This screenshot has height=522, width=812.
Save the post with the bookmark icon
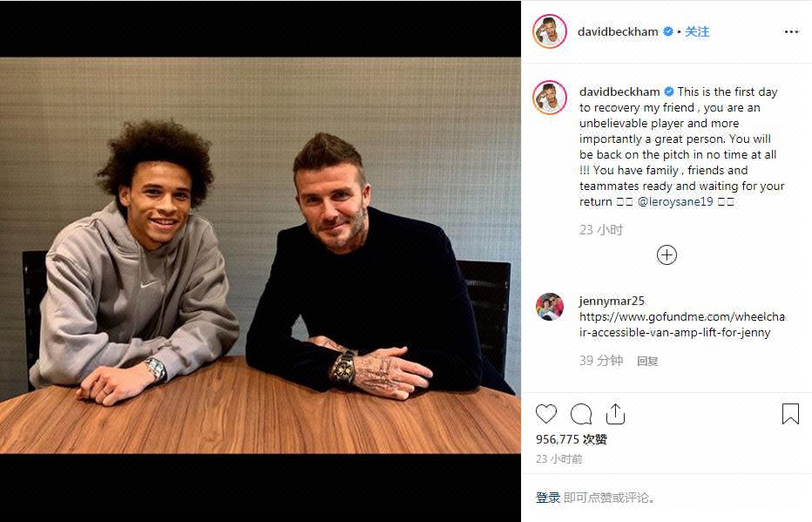(790, 414)
